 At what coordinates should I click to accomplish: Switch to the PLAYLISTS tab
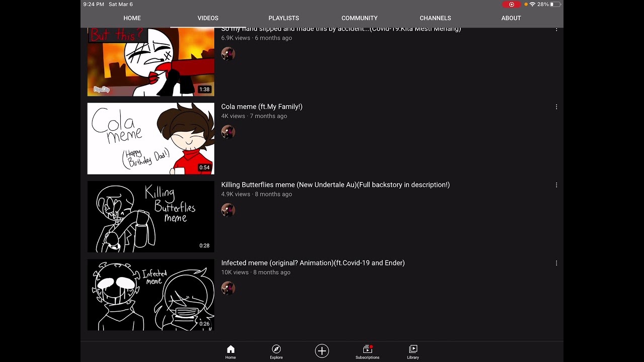(x=284, y=18)
